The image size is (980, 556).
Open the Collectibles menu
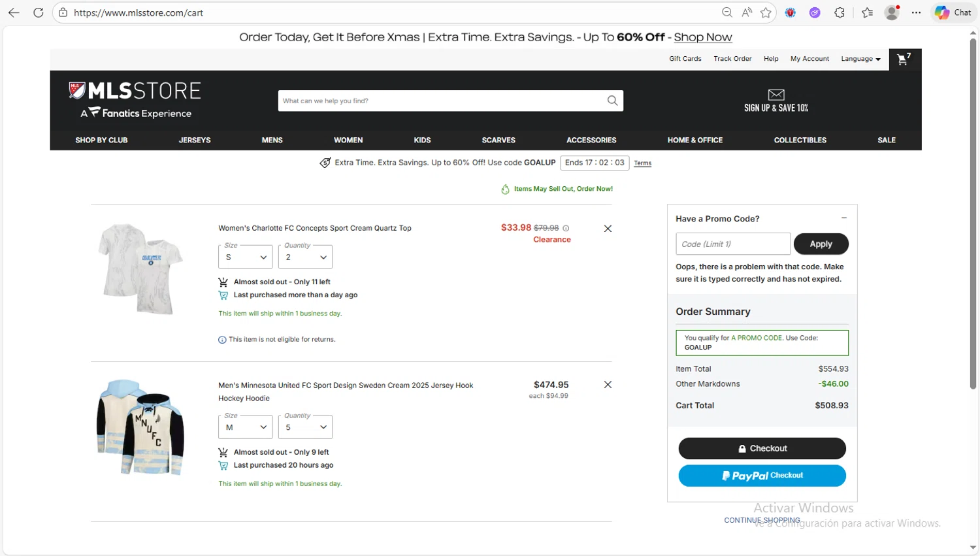tap(800, 140)
